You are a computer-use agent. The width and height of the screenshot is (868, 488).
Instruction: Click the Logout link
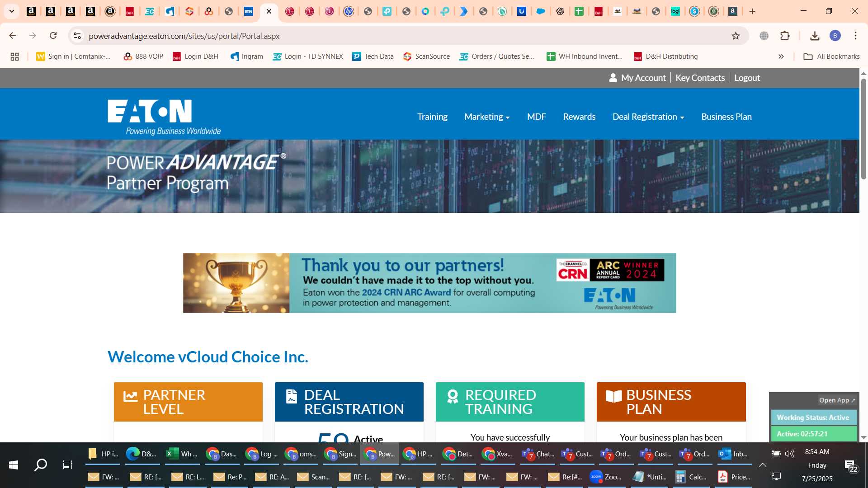[747, 78]
